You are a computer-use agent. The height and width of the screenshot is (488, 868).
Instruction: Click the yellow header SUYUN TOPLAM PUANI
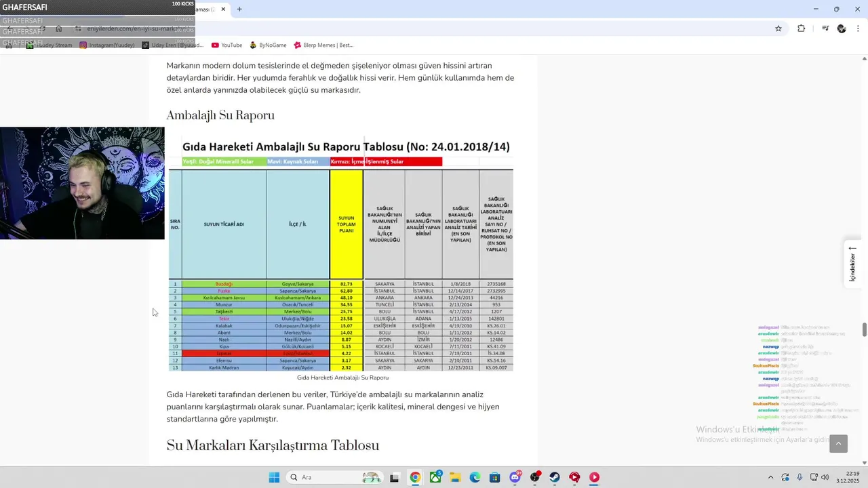(x=347, y=224)
